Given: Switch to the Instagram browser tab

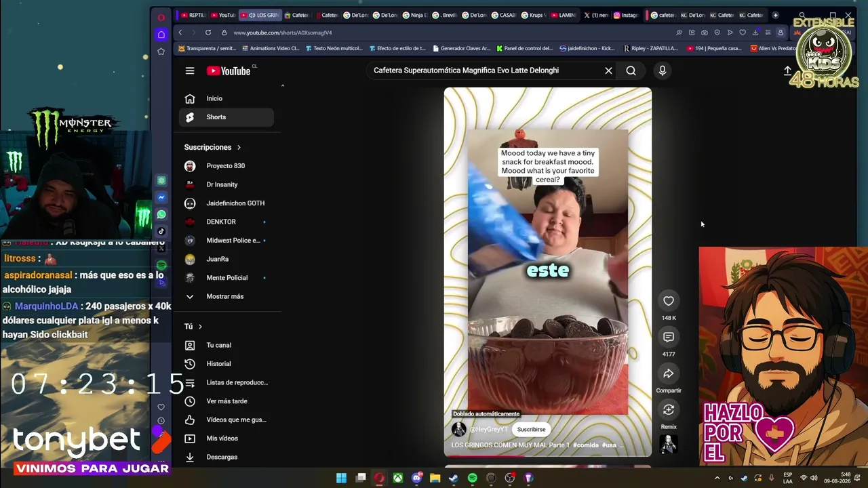Looking at the screenshot, I should coord(627,15).
